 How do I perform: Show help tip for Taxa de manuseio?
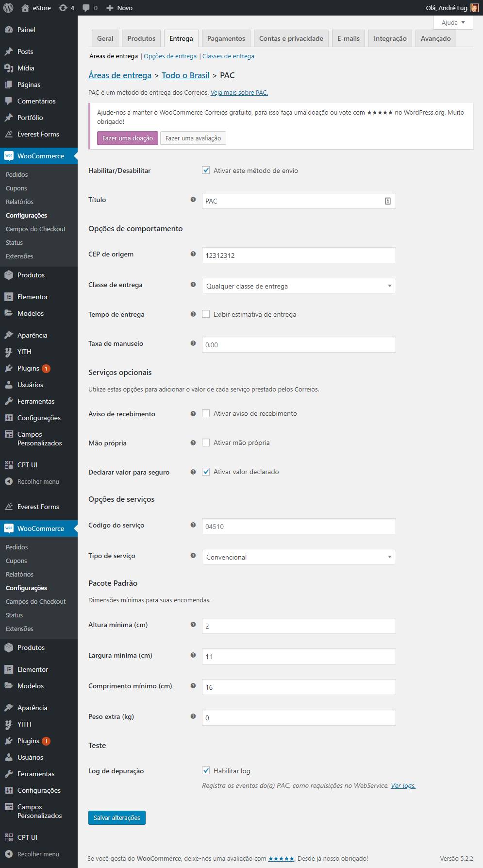(193, 343)
